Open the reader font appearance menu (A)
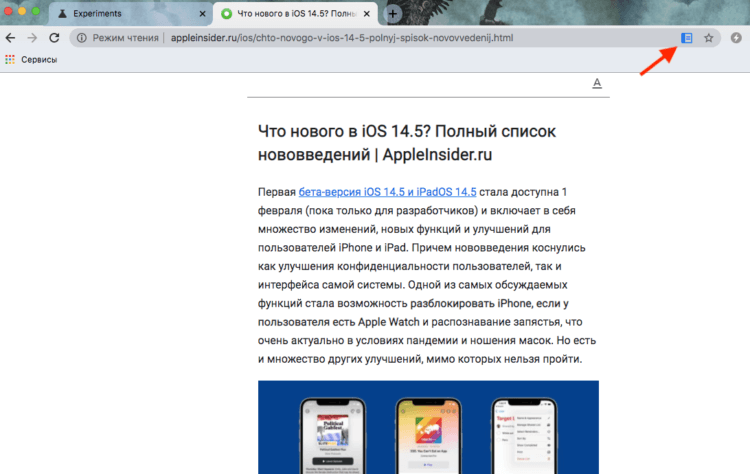 point(597,83)
